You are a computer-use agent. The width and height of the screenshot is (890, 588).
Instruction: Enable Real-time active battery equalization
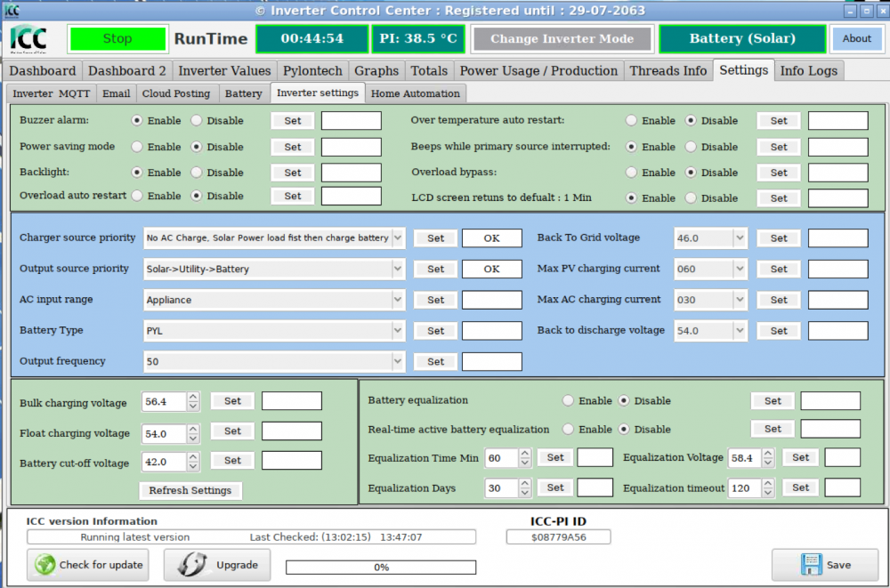coord(568,429)
